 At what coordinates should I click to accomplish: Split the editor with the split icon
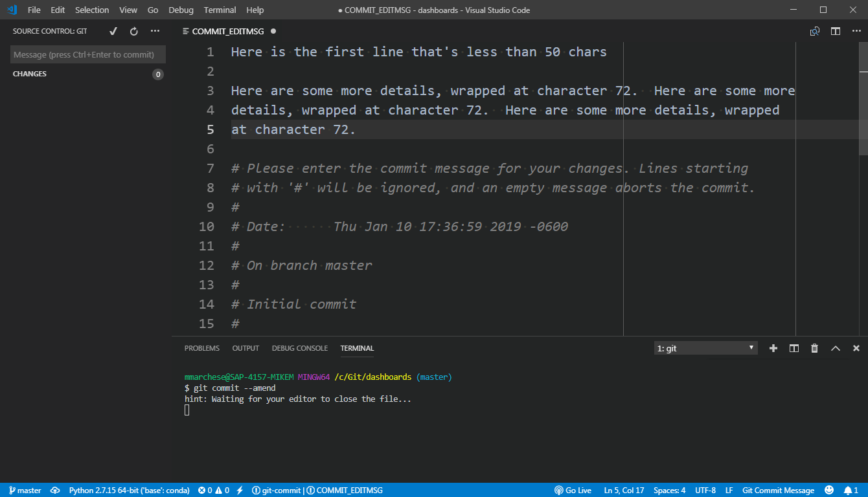click(835, 30)
